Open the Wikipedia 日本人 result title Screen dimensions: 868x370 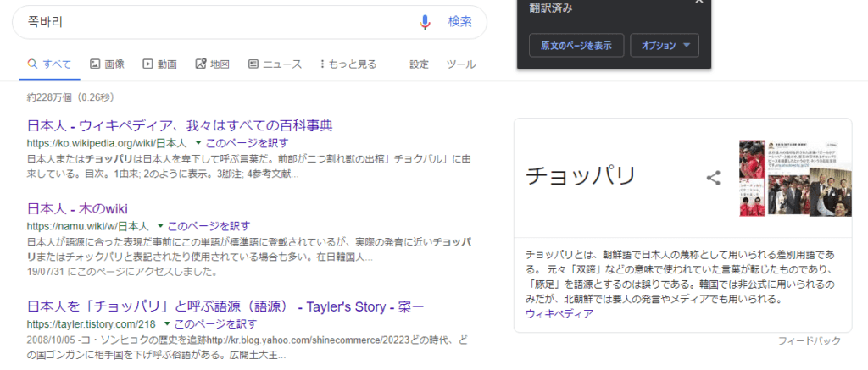(180, 125)
